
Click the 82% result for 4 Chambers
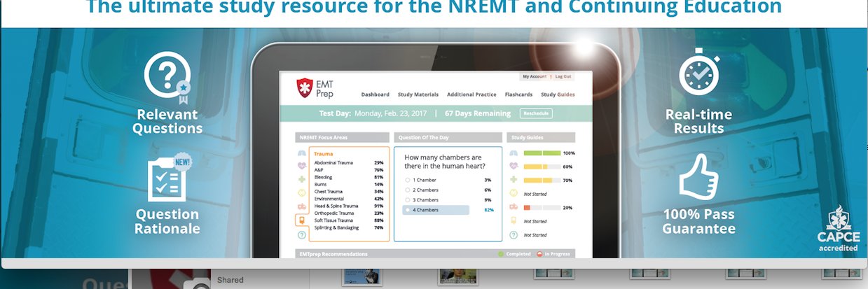[x=488, y=210]
